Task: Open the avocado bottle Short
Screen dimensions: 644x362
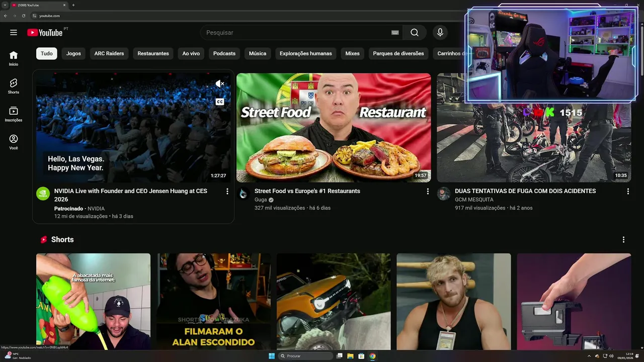Action: [x=93, y=302]
